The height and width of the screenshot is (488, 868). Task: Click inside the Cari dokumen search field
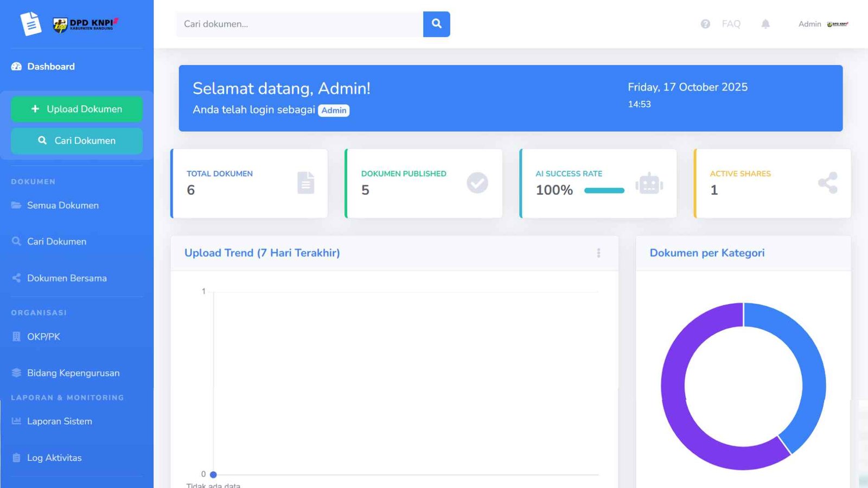tap(298, 24)
